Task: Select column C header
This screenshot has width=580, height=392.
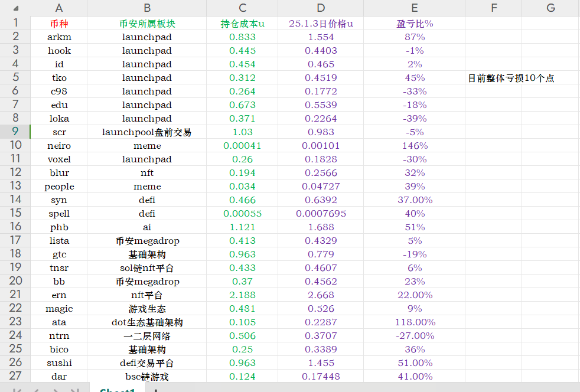Action: click(242, 8)
